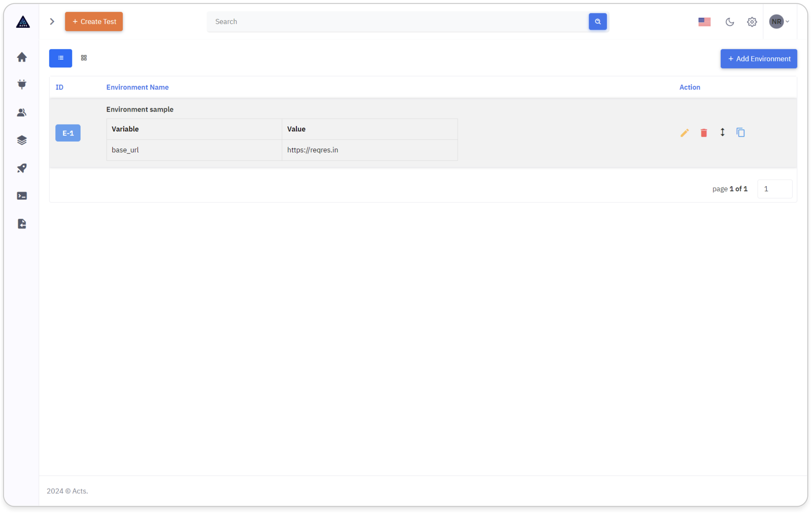Switch to list view
The height and width of the screenshot is (516, 812).
pyautogui.click(x=60, y=58)
